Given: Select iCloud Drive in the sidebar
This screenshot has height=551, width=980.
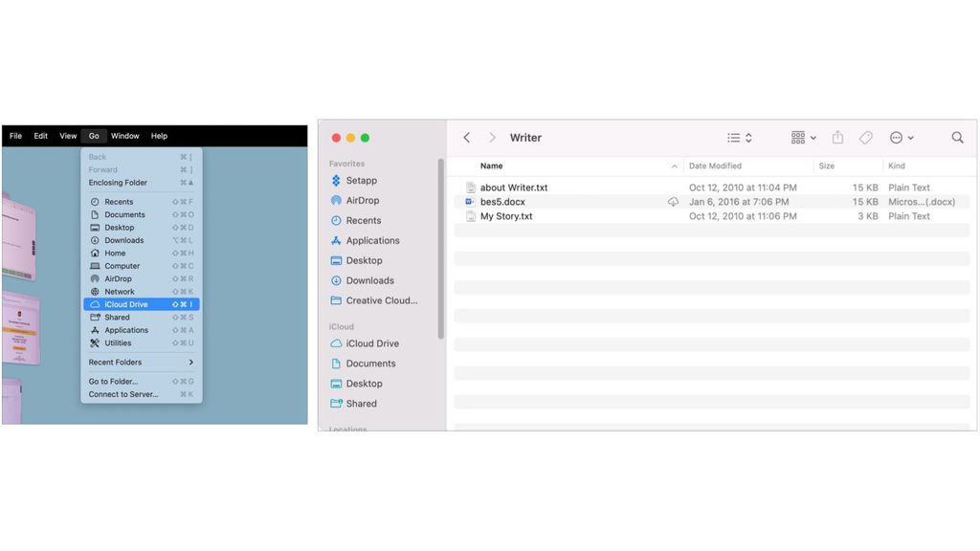Looking at the screenshot, I should pos(369,343).
